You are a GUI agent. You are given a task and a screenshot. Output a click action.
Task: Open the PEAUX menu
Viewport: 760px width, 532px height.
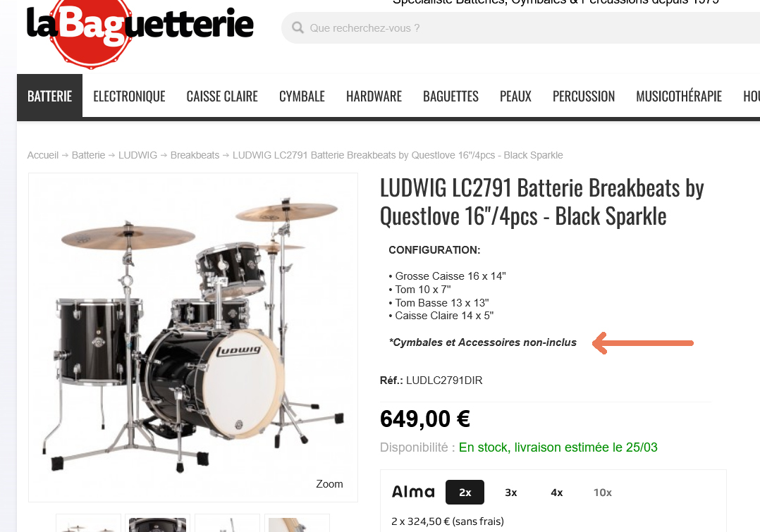tap(515, 97)
